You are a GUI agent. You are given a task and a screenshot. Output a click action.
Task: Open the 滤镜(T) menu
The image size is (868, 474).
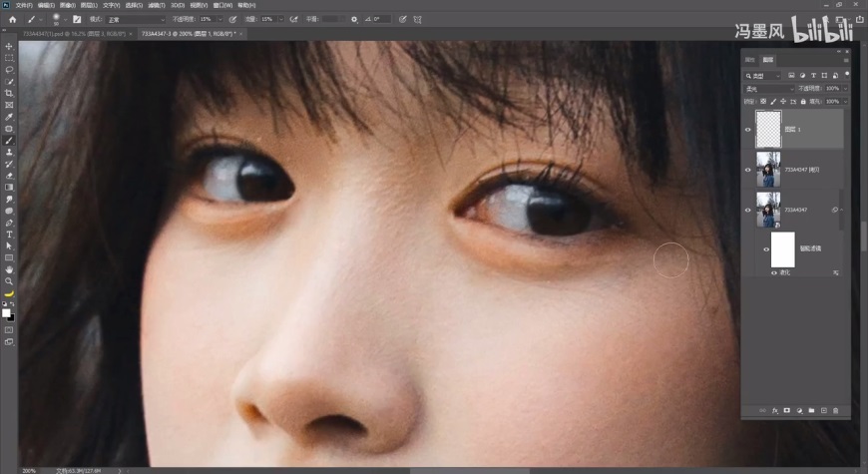(x=156, y=5)
